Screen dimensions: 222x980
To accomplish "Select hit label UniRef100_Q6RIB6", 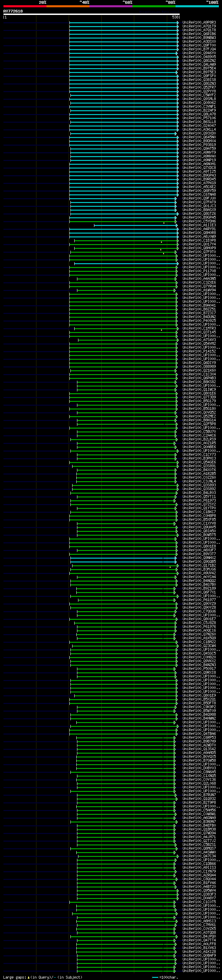I will click(x=199, y=34).
